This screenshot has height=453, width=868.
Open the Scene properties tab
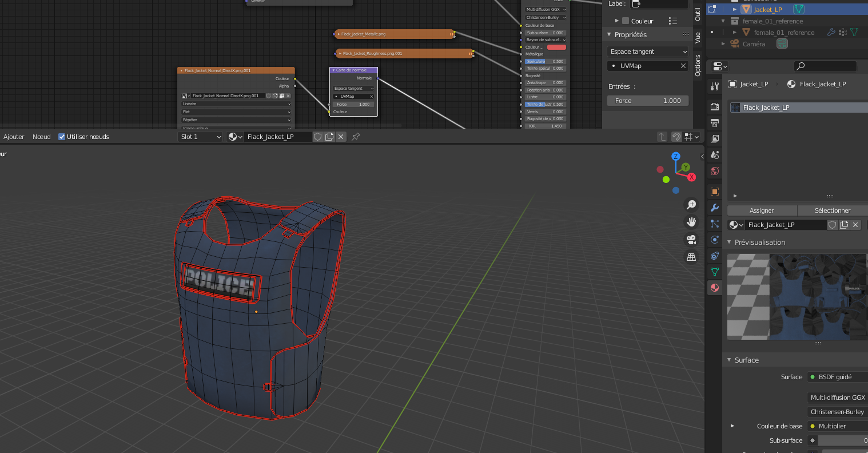tap(715, 154)
